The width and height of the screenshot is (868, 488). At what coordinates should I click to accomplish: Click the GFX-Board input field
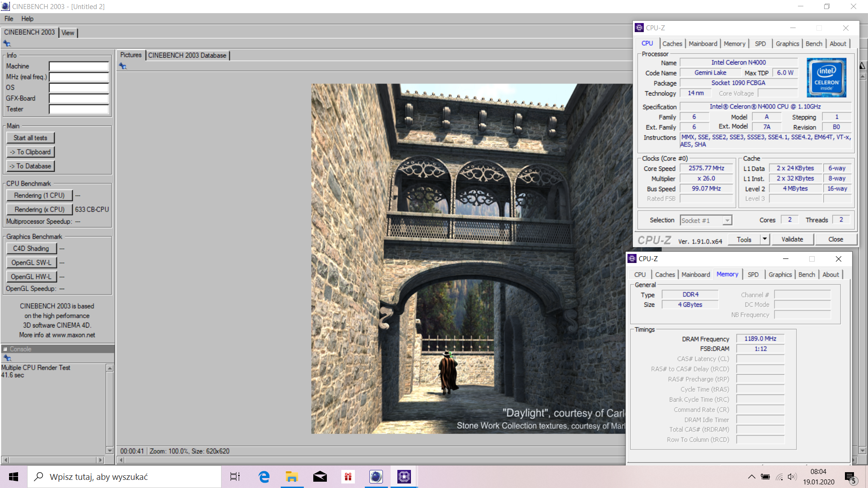79,99
